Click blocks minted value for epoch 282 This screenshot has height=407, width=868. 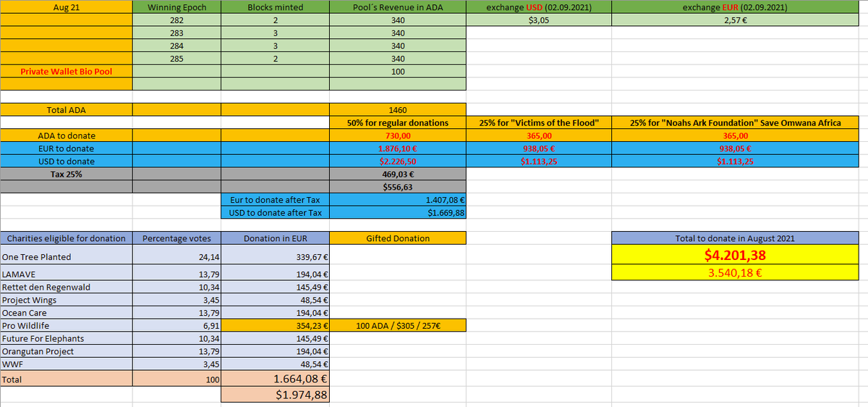tap(275, 20)
